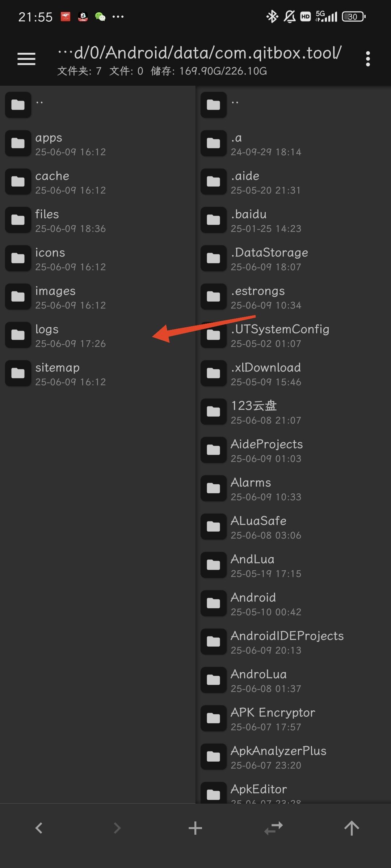The height and width of the screenshot is (868, 391).
Task: Open the .DataStorage folder
Action: coord(294,259)
